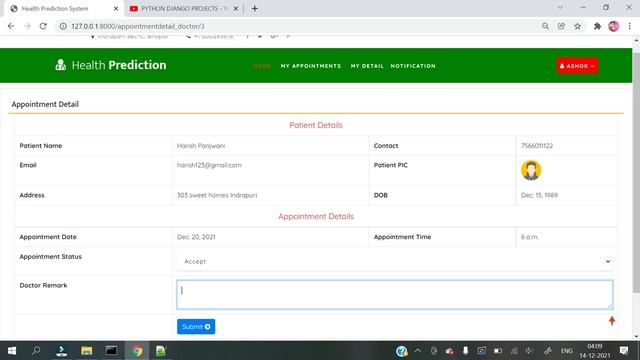The height and width of the screenshot is (360, 640).
Task: Select the appointment date Dec. 20, 2021
Action: coord(196,237)
